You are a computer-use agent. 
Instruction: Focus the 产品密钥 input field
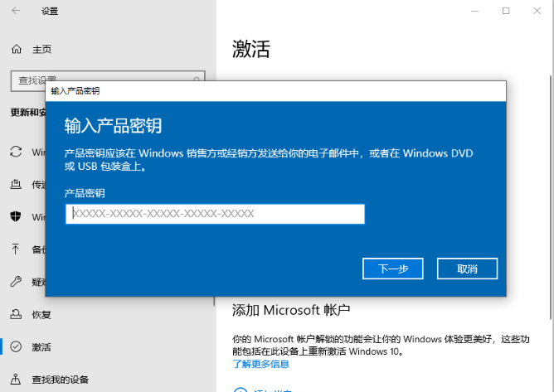click(x=215, y=214)
